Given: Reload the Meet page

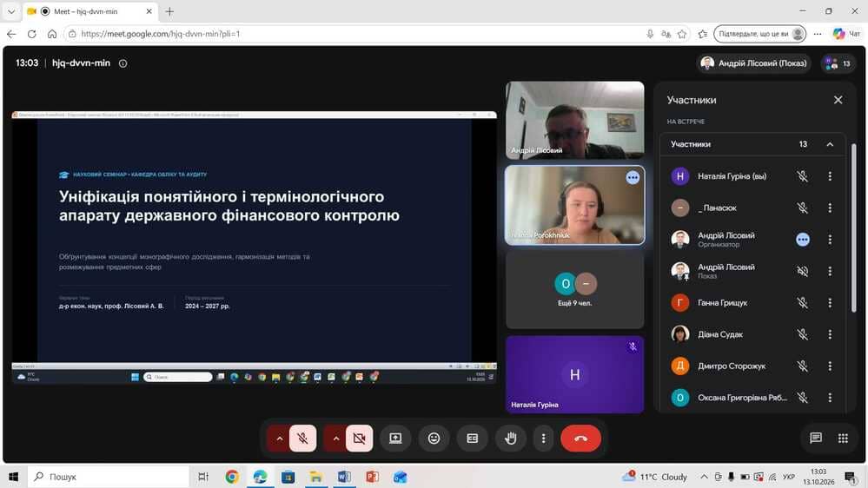Looking at the screenshot, I should pyautogui.click(x=32, y=34).
